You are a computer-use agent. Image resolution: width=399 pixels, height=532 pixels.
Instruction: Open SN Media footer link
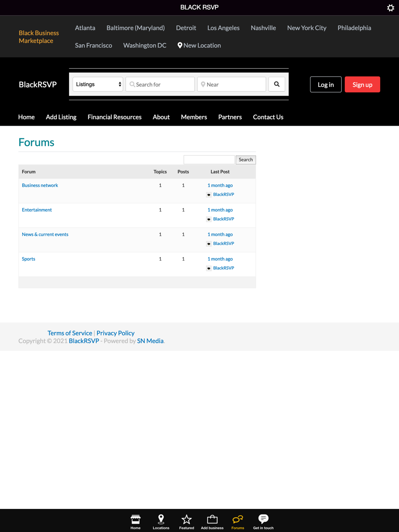pyautogui.click(x=150, y=341)
